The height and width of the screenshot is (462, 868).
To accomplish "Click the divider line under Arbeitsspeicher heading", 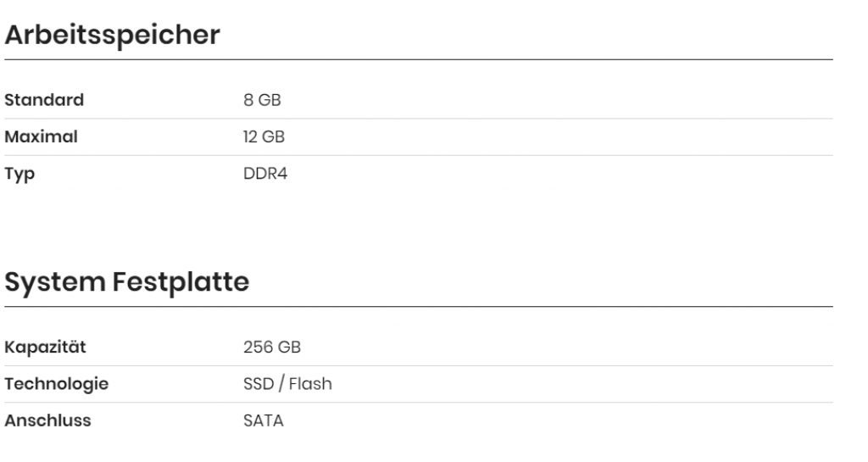I will (x=419, y=60).
